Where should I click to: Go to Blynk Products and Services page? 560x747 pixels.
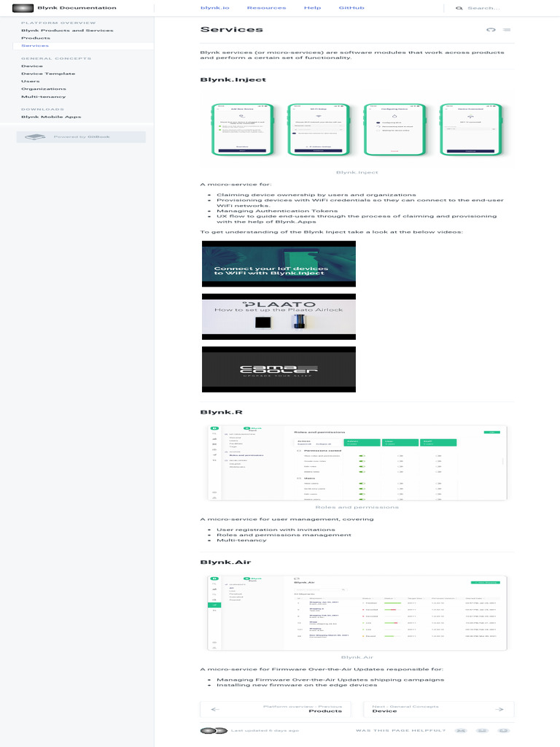tap(67, 30)
